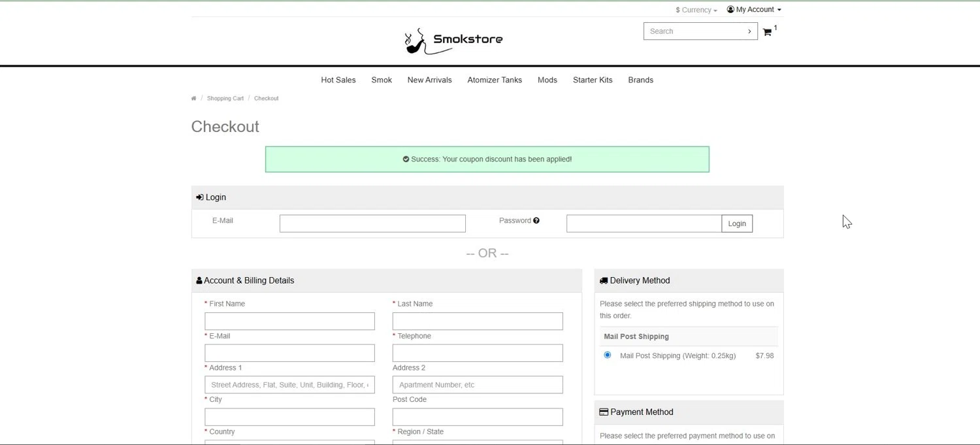Image resolution: width=980 pixels, height=445 pixels.
Task: Open the New Arrivals menu
Action: pyautogui.click(x=429, y=80)
